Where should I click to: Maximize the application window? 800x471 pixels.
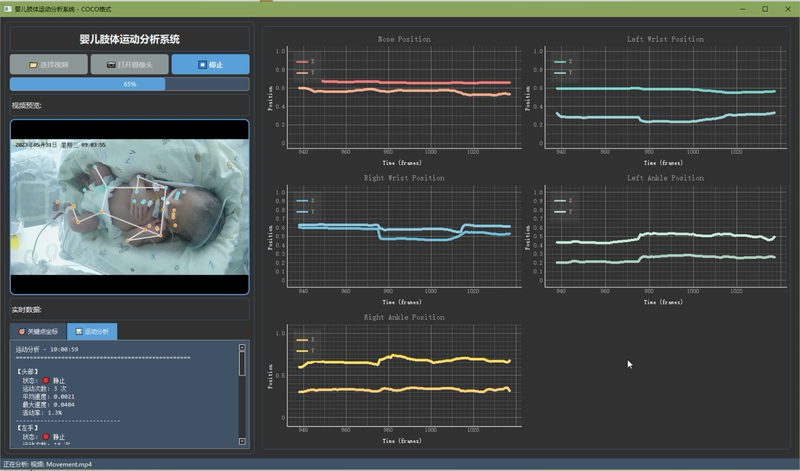click(x=765, y=8)
